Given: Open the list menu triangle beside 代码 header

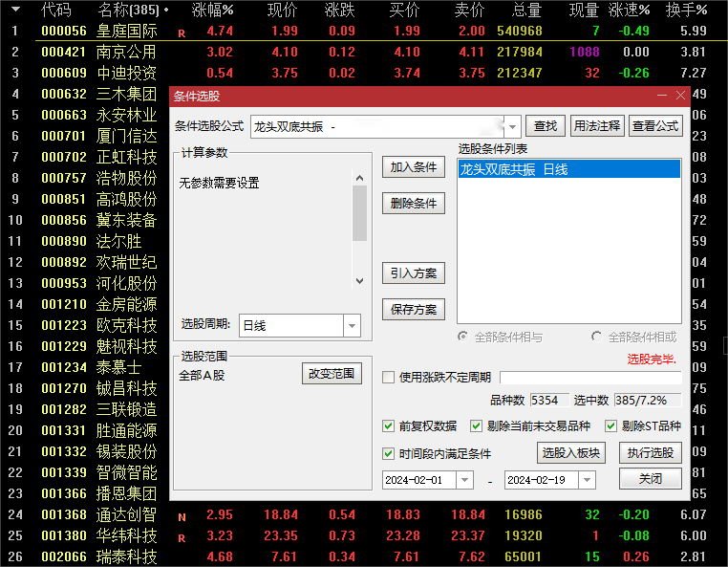Looking at the screenshot, I should pyautogui.click(x=15, y=10).
